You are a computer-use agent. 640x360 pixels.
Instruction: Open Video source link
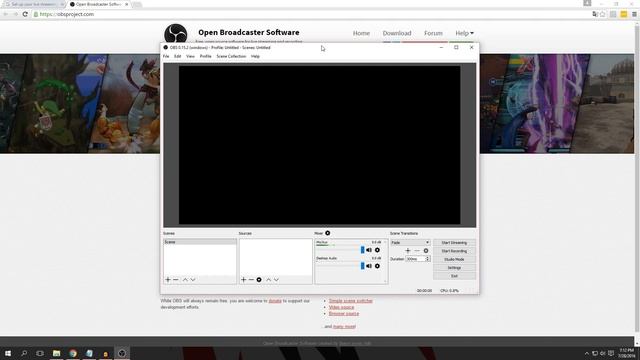point(341,307)
